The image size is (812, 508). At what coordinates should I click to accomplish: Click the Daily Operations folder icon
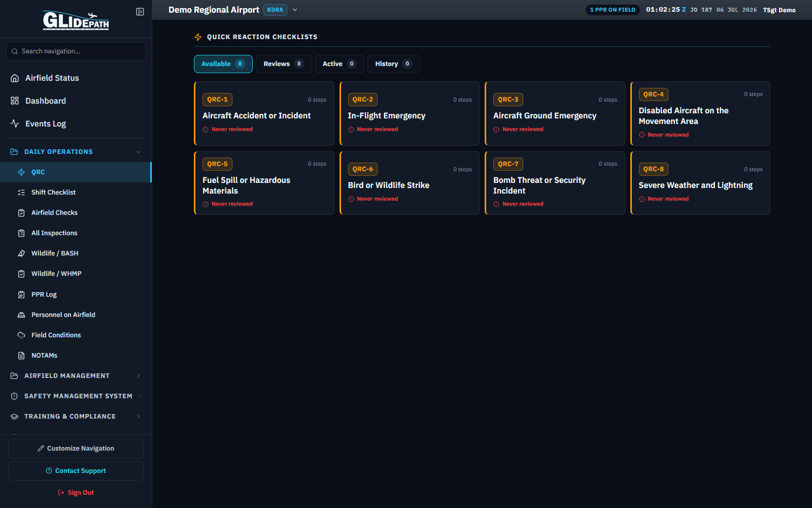(14, 152)
